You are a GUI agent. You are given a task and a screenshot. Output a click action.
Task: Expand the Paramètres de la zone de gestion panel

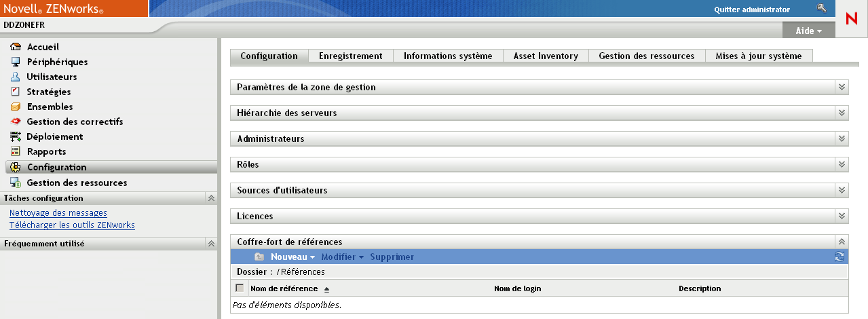842,88
